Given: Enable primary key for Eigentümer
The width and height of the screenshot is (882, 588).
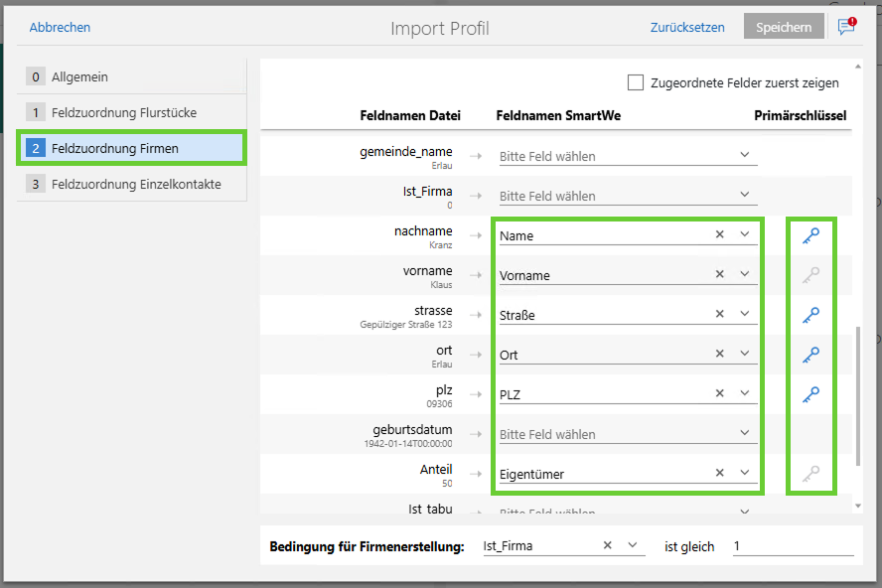Looking at the screenshot, I should tap(811, 473).
